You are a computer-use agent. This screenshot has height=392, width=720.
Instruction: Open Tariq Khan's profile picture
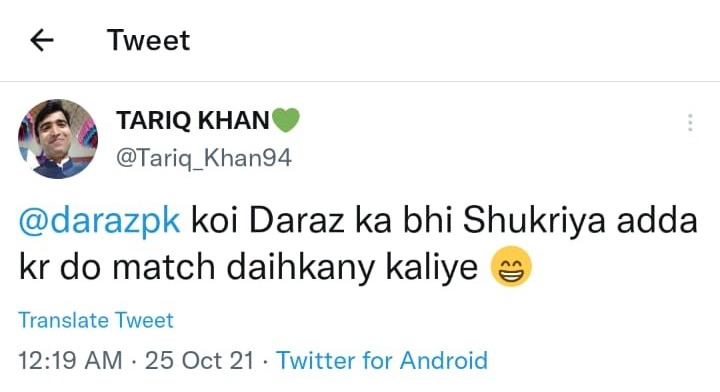(x=58, y=139)
